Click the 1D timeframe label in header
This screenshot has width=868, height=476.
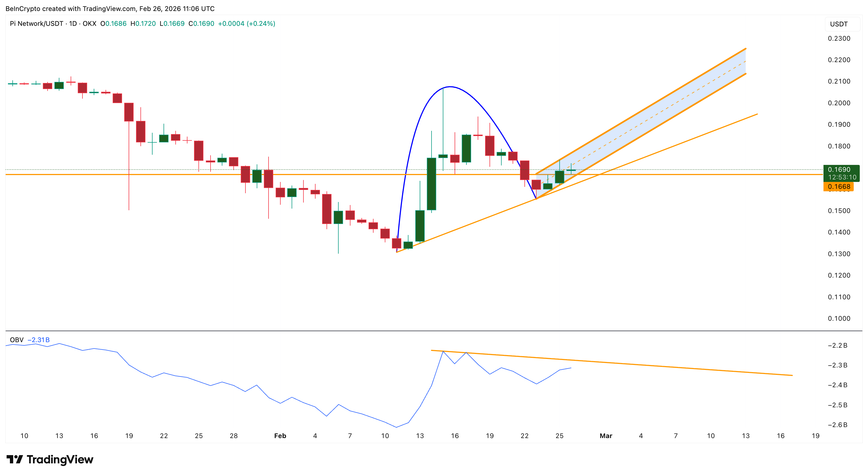73,24
